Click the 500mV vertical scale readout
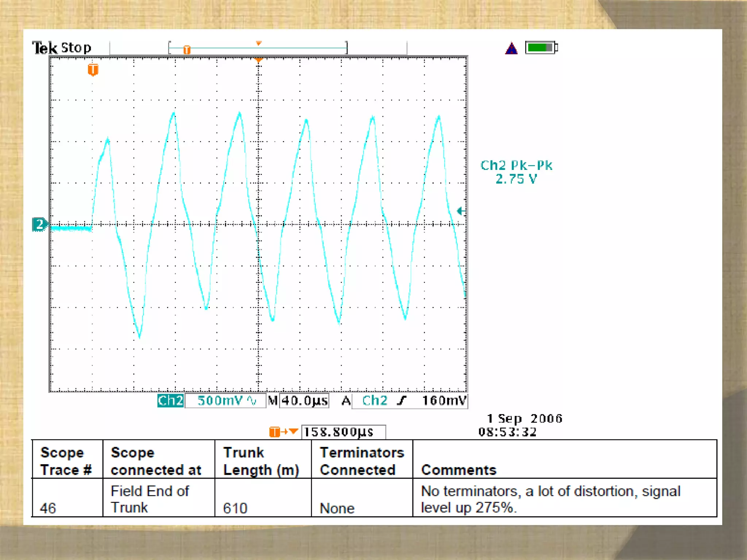Image resolution: width=747 pixels, height=560 pixels. pyautogui.click(x=220, y=401)
